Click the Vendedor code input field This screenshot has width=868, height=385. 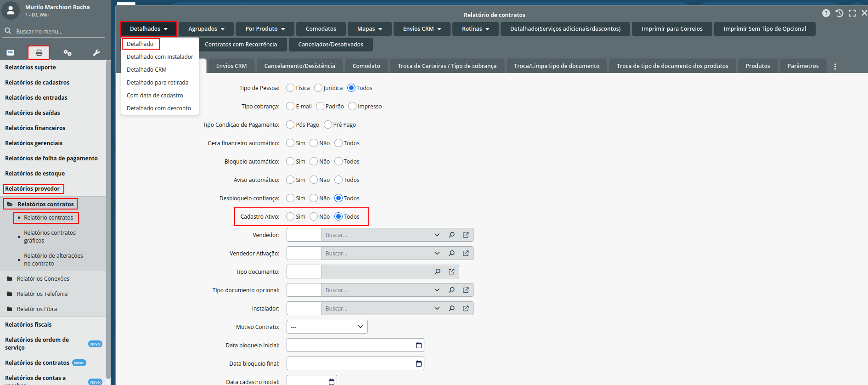coord(304,235)
